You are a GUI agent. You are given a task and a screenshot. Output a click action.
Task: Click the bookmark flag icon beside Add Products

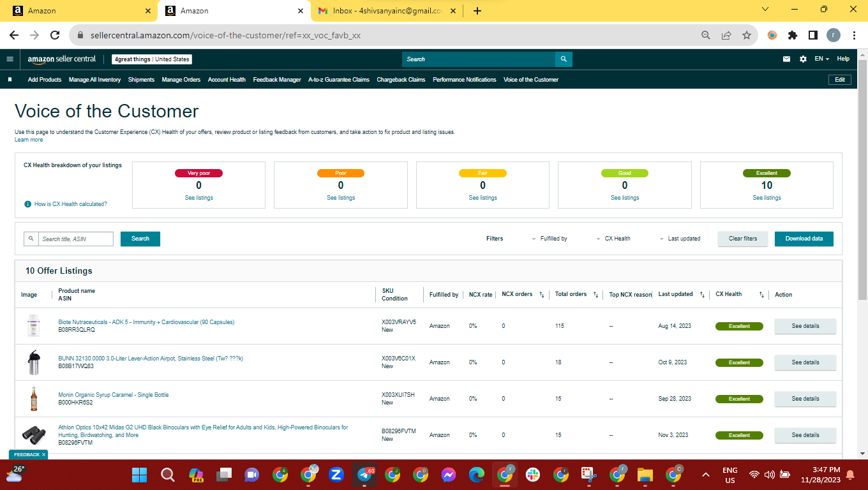tap(10, 80)
